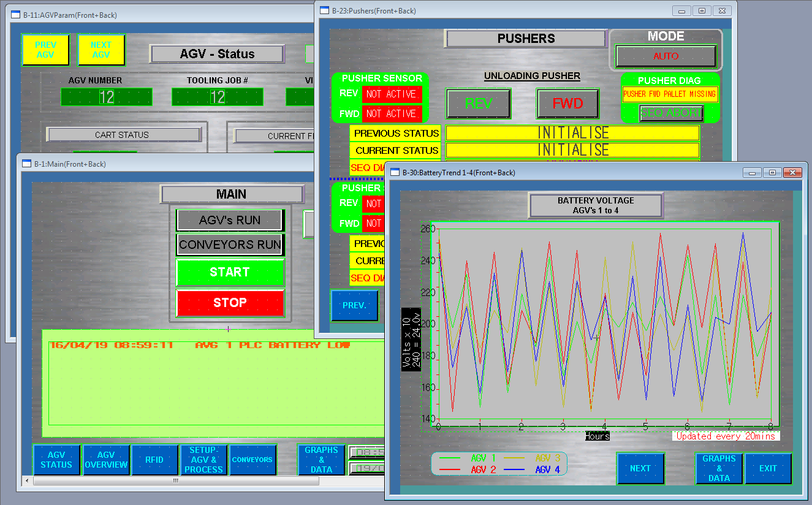Click REV sensor NOT ACTIVE indicator
This screenshot has width=812, height=505.
pos(392,94)
